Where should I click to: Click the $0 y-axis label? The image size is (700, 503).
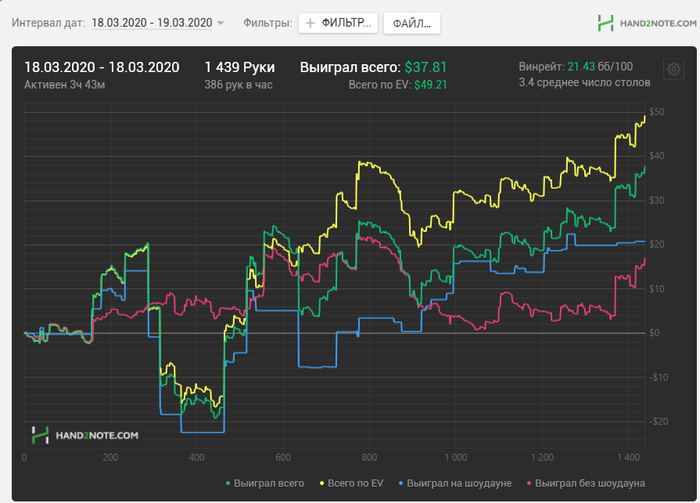[x=654, y=333]
